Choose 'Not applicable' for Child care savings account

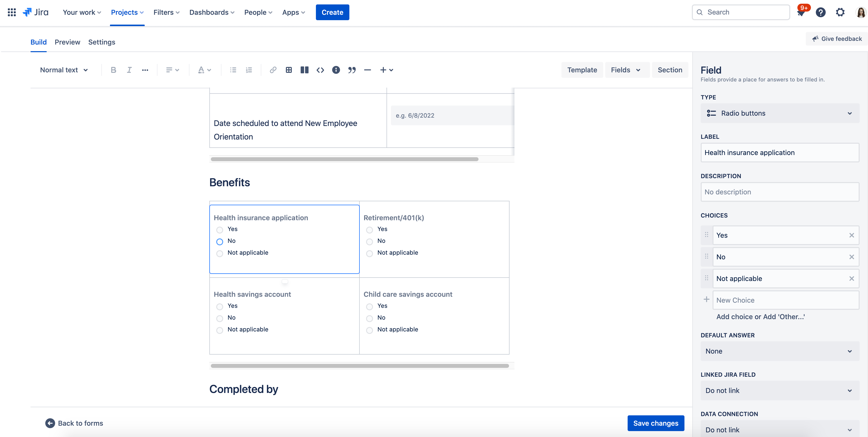pos(370,330)
